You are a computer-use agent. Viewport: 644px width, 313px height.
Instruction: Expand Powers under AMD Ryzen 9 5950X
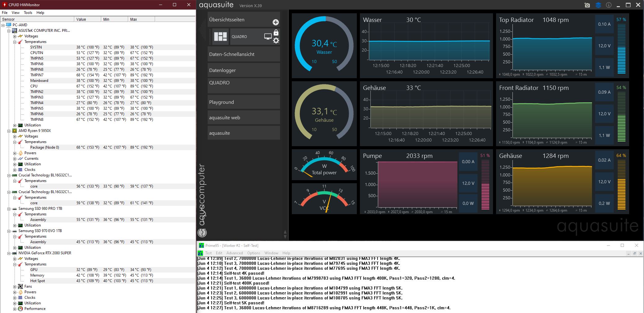pos(15,153)
